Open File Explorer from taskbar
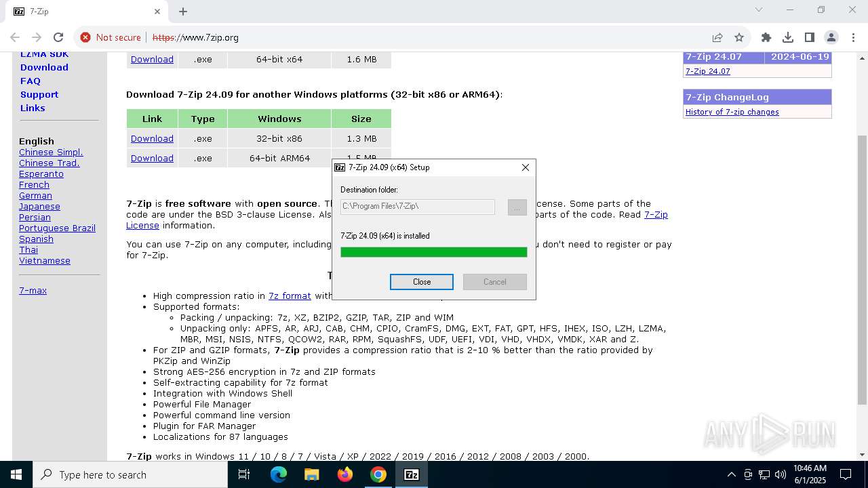Image resolution: width=868 pixels, height=488 pixels. click(x=312, y=474)
